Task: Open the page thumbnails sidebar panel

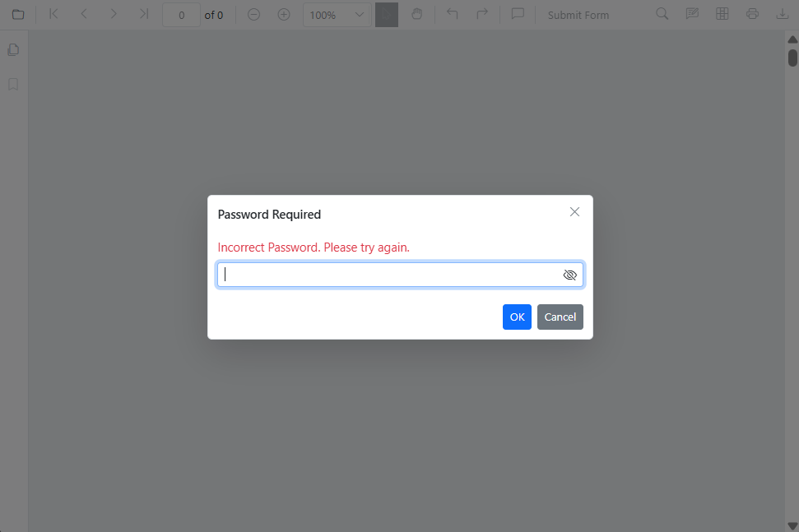Action: coord(12,49)
